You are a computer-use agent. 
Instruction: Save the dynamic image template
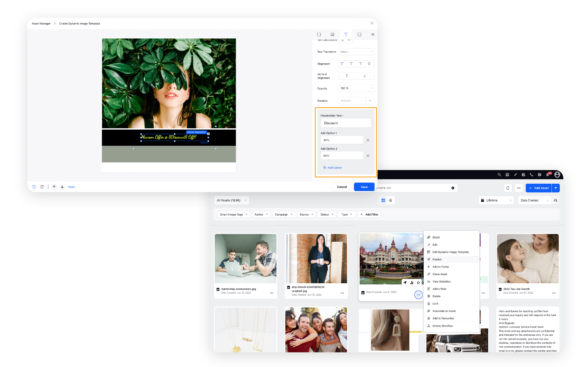coord(364,187)
